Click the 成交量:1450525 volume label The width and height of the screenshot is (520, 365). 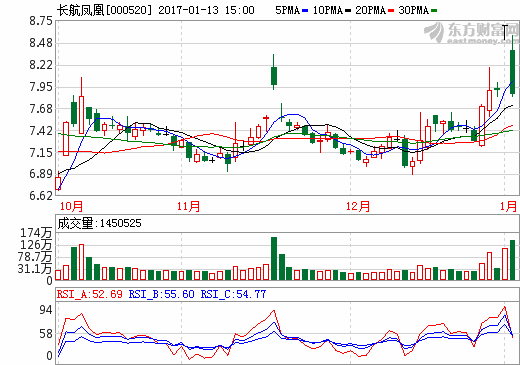tap(99, 223)
